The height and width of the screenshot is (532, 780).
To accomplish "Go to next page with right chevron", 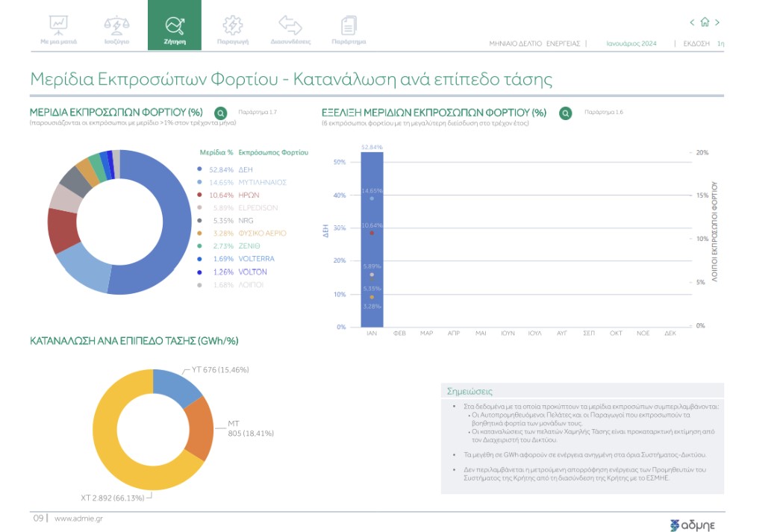I will 717,22.
